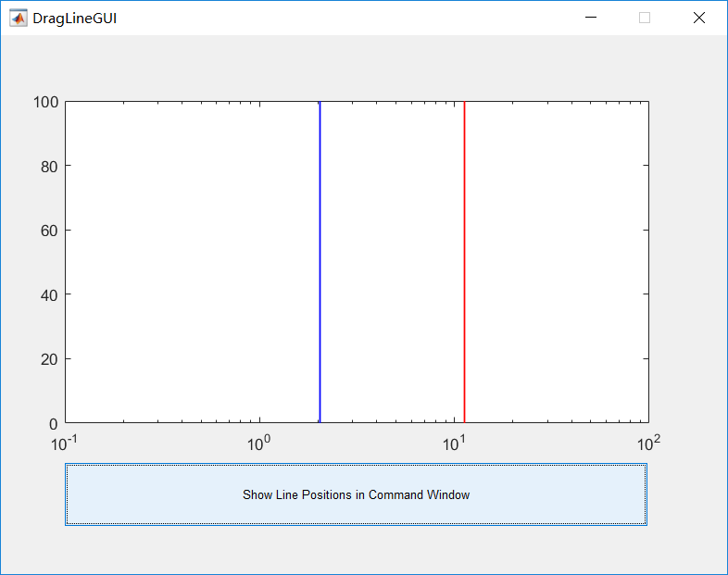The image size is (728, 575).
Task: Click the y-axis label 60
Action: click(49, 231)
